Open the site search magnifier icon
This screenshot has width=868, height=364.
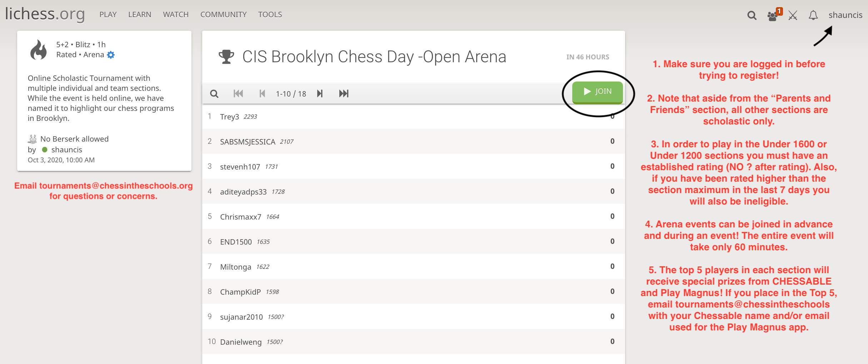752,15
